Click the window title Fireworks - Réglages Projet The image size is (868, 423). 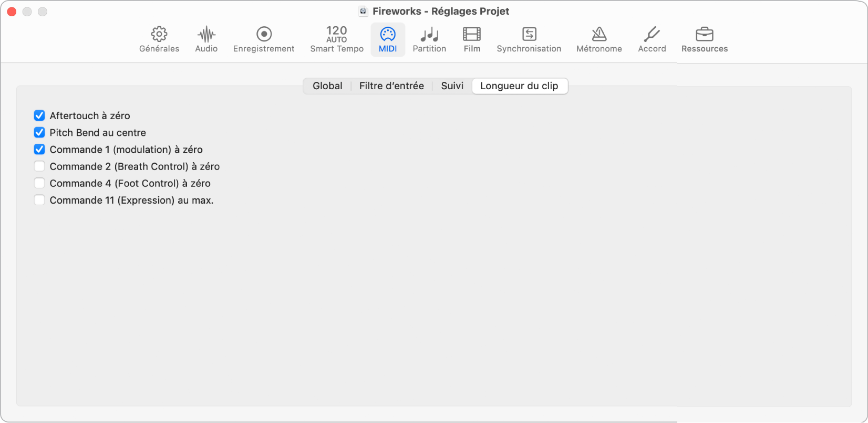[x=441, y=11]
